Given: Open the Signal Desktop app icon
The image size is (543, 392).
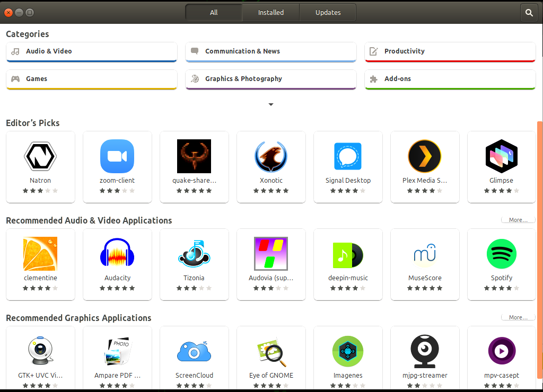Looking at the screenshot, I should [348, 156].
